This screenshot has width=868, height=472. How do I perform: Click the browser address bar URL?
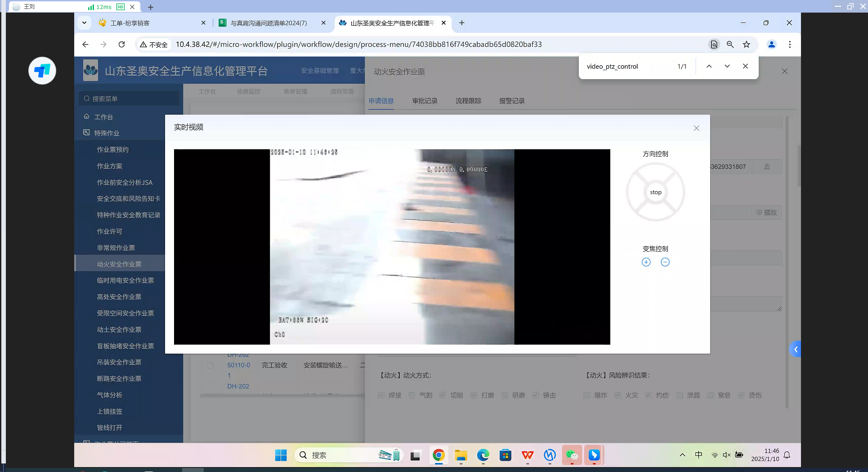(x=358, y=45)
